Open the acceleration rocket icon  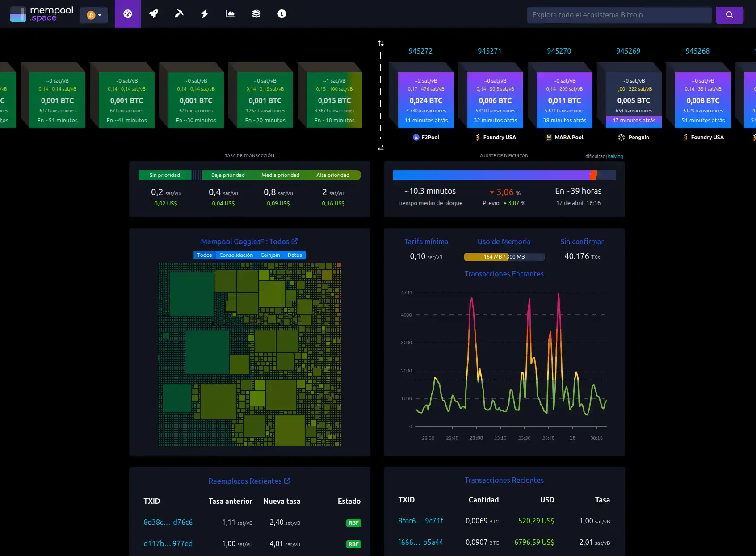click(153, 14)
